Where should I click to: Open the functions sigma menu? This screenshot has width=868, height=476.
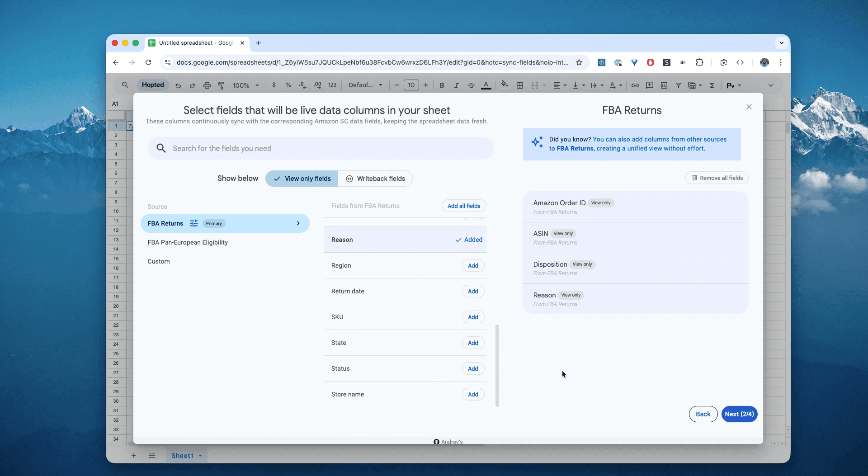[712, 85]
